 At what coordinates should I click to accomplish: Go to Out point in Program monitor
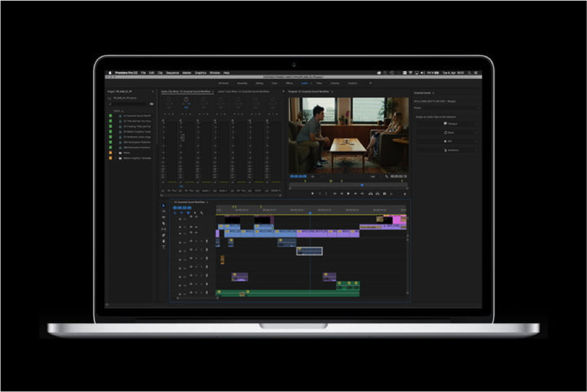(362, 194)
